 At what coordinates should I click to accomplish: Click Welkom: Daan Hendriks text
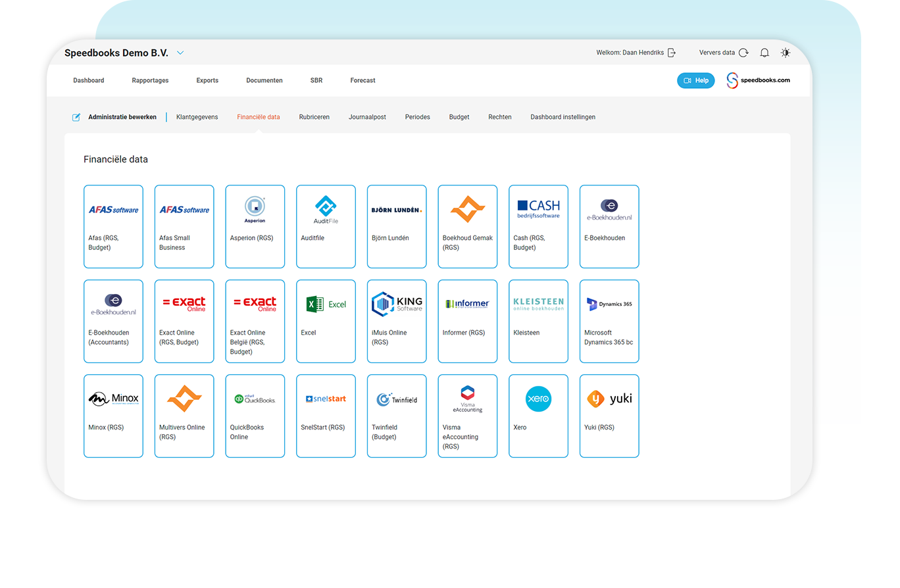[630, 53]
